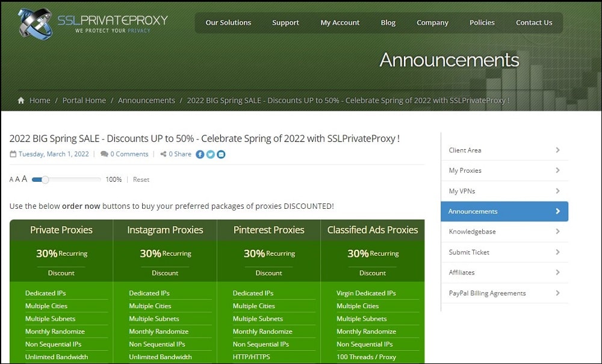The image size is (602, 364).
Task: Open the Policies menu
Action: (x=482, y=23)
